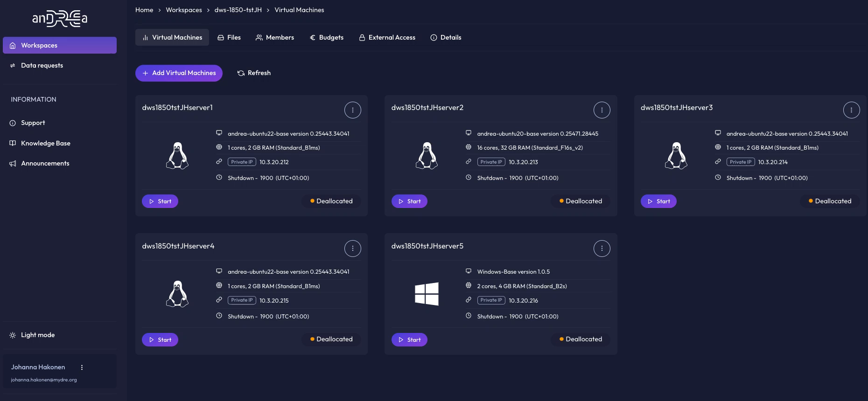Click Deallocated status on server3 card
868x401 pixels.
[x=830, y=201]
